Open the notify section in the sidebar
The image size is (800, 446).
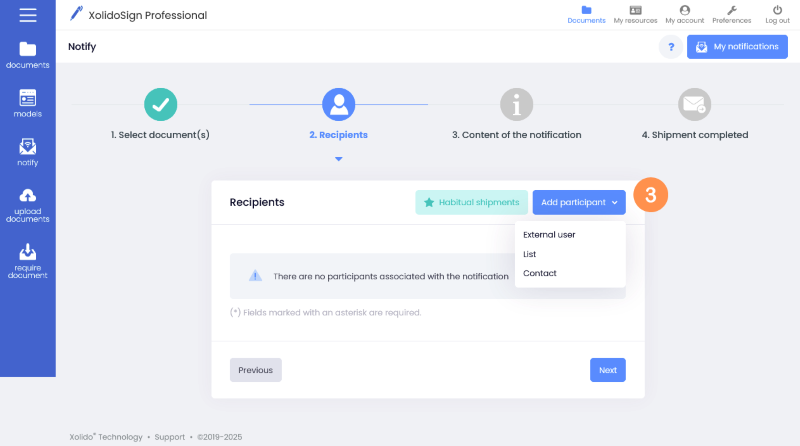click(28, 152)
